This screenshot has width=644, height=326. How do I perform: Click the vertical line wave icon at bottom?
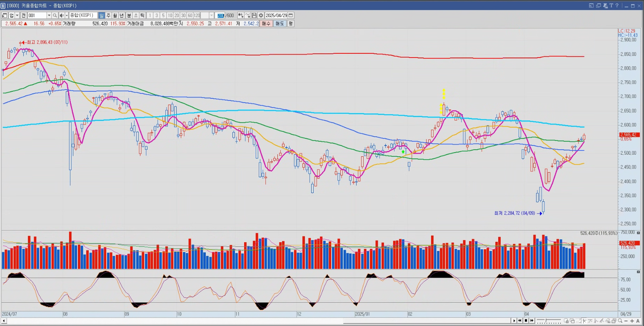tap(596, 321)
